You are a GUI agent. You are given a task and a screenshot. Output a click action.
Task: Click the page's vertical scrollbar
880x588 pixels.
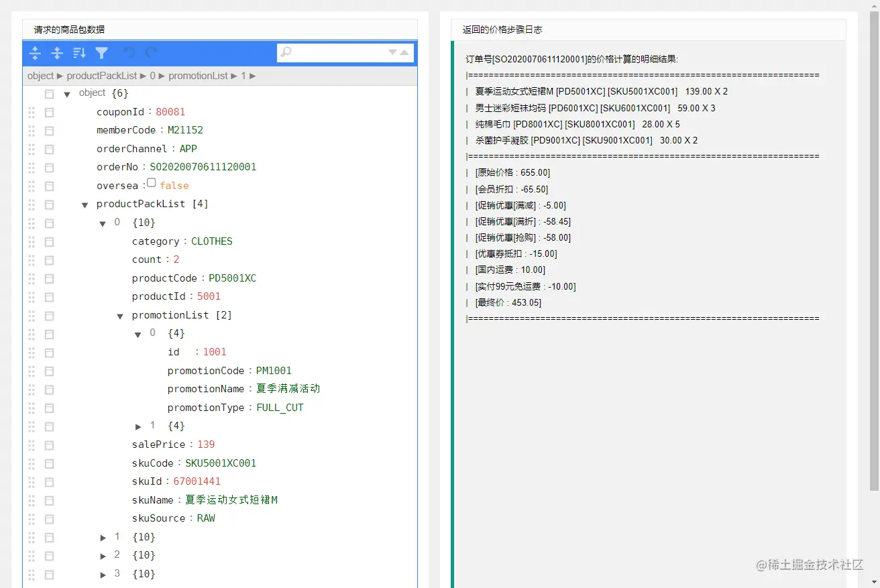point(874,251)
